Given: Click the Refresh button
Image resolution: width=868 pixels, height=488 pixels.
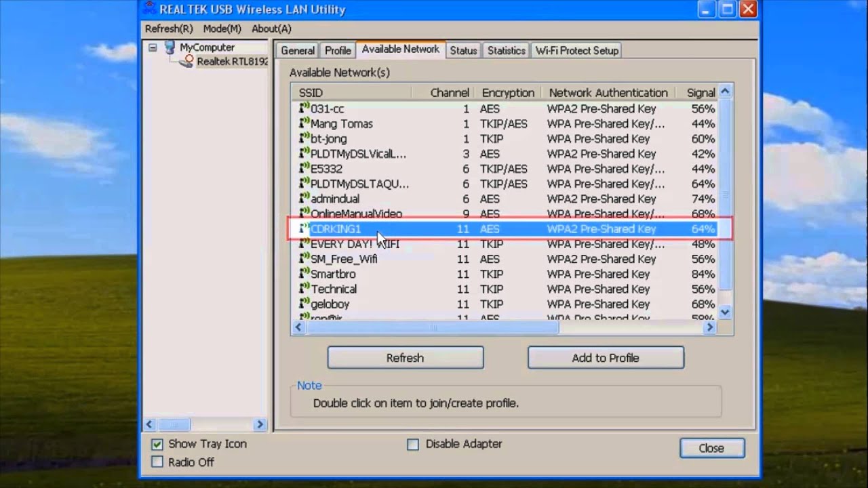Looking at the screenshot, I should (406, 358).
